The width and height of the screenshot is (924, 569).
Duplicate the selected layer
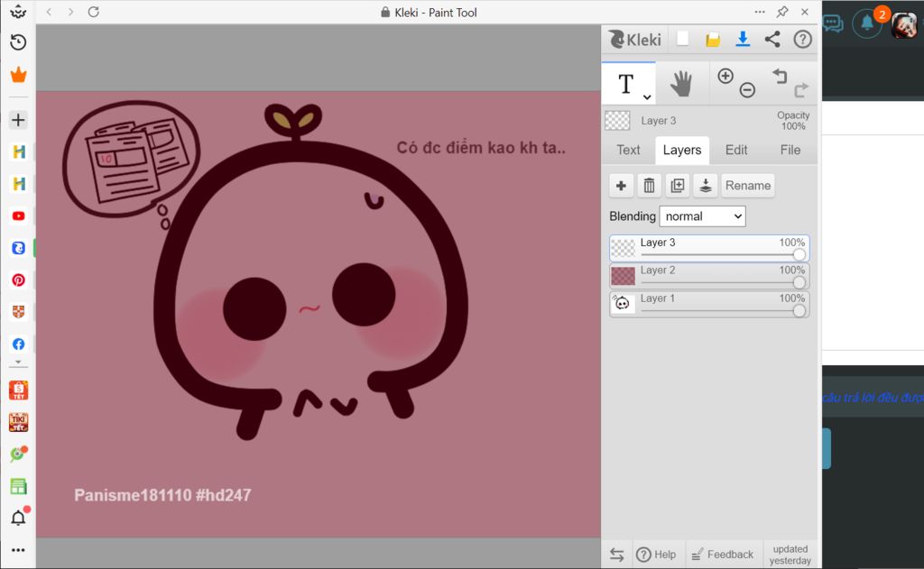tap(678, 186)
